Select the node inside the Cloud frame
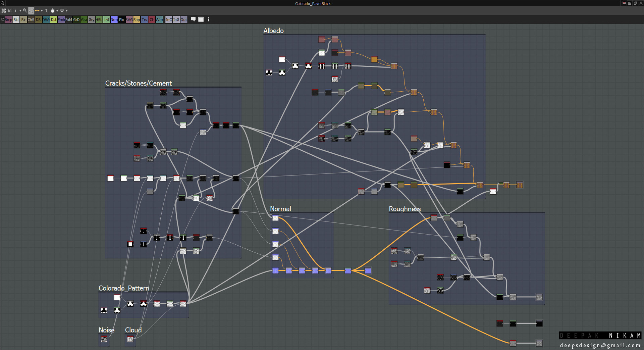The width and height of the screenshot is (644, 350). click(130, 339)
